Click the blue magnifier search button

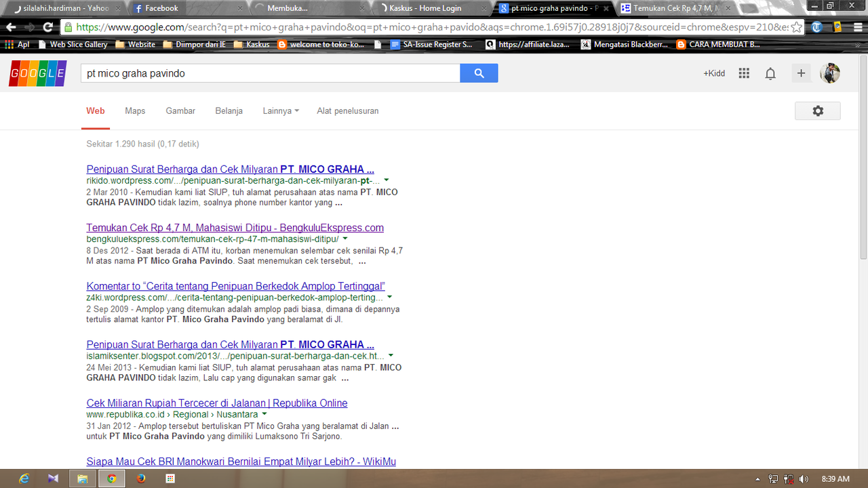point(479,73)
